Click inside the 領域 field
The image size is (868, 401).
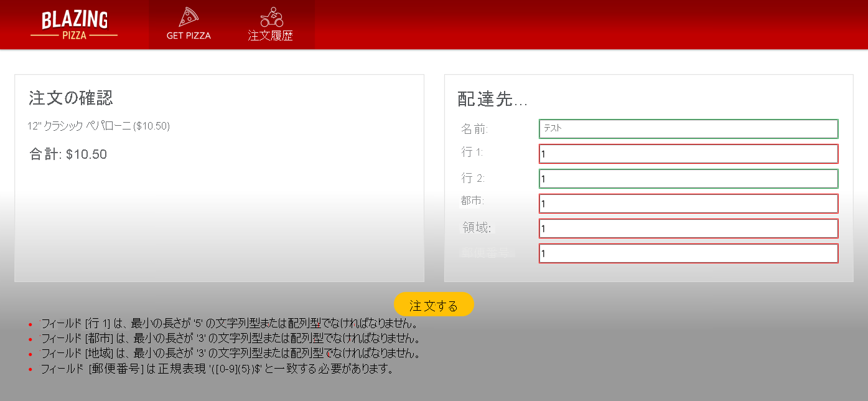[x=688, y=229]
